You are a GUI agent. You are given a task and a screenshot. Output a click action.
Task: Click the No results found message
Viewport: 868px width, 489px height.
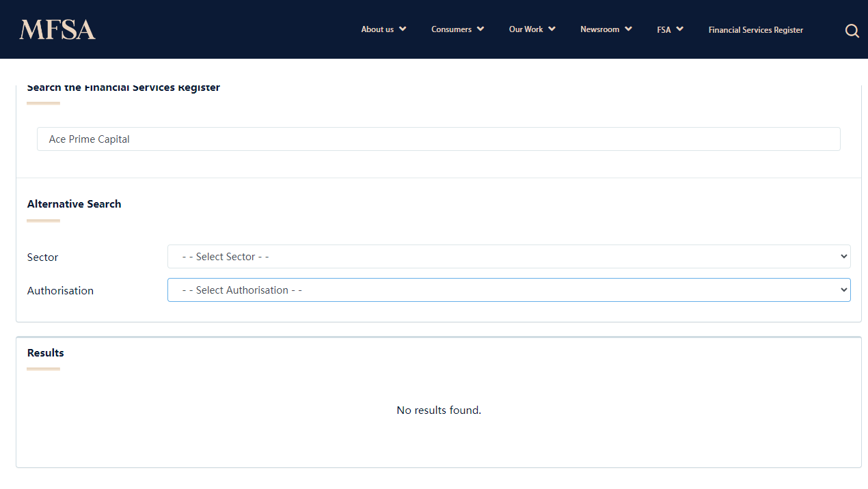click(439, 410)
